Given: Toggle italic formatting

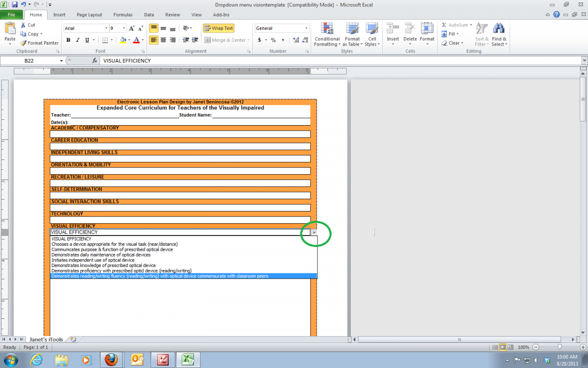Looking at the screenshot, I should point(77,39).
